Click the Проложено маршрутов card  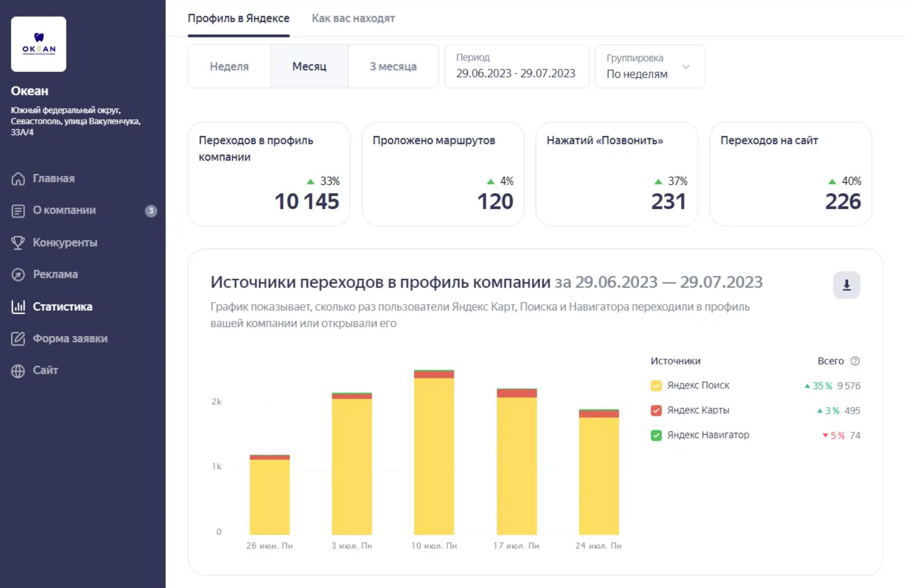[x=443, y=174]
